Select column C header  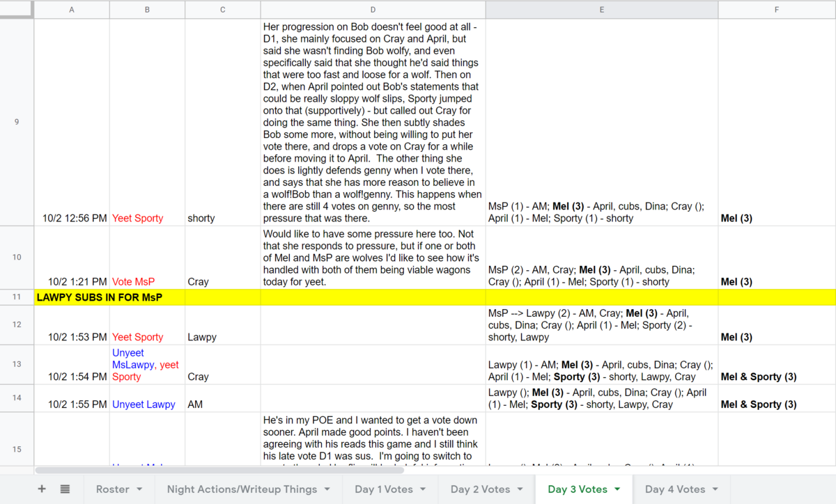[222, 10]
